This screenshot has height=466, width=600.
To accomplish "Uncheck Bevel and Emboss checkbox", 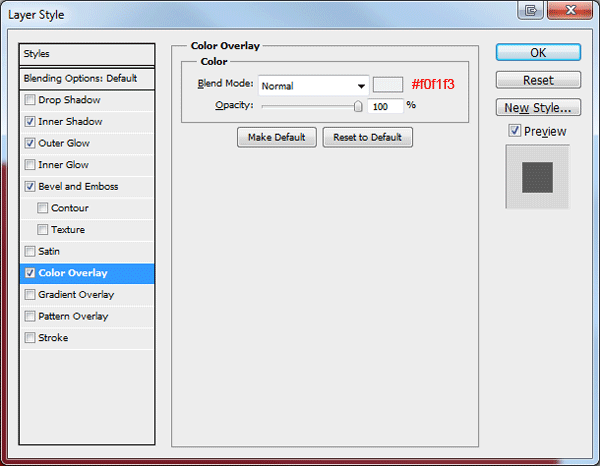I will tap(30, 186).
